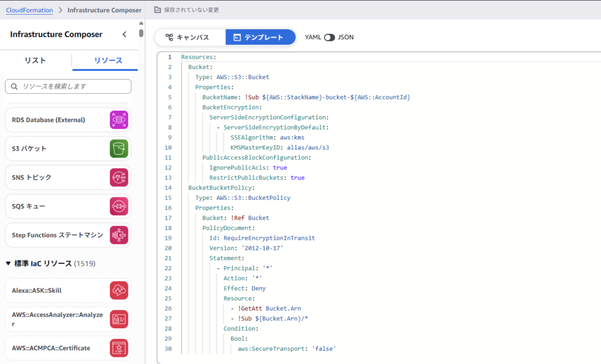Click the 保存されていない変更 status indicator
601x364 pixels.
coord(186,10)
